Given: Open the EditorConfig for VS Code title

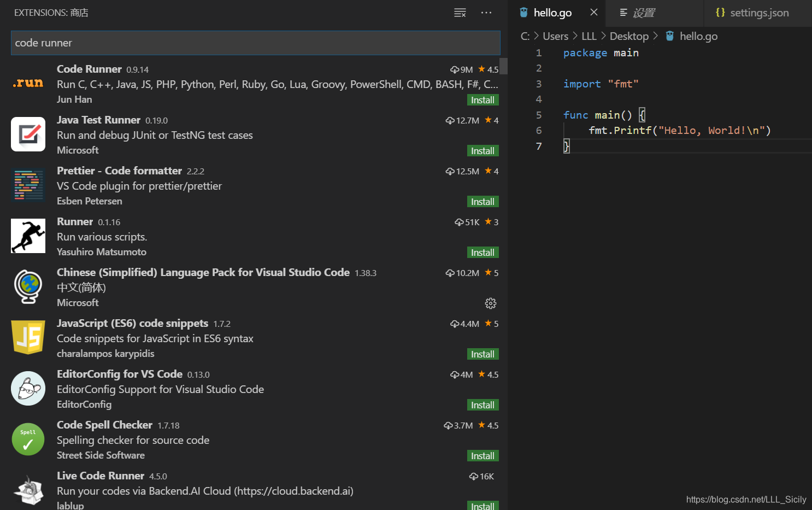Looking at the screenshot, I should click(120, 374).
